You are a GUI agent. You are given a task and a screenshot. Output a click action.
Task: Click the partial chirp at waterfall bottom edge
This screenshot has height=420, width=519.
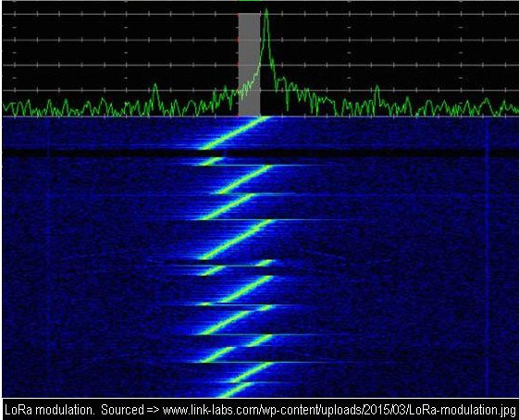(235, 389)
